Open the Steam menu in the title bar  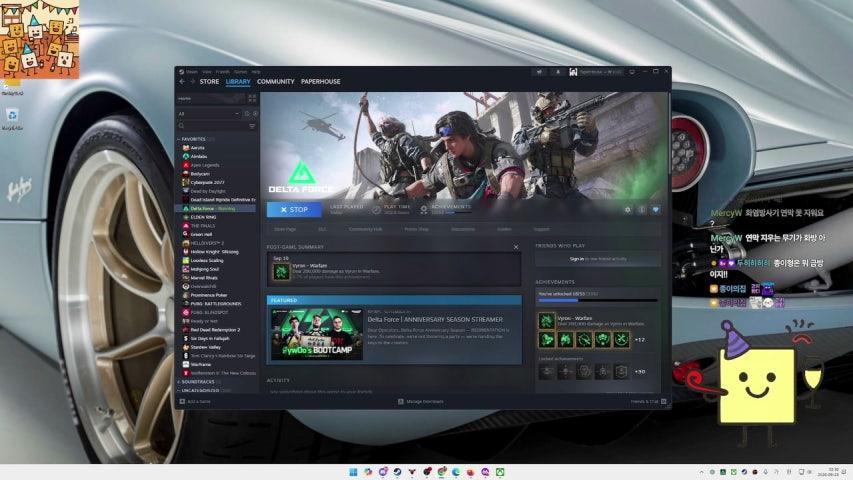tap(191, 71)
